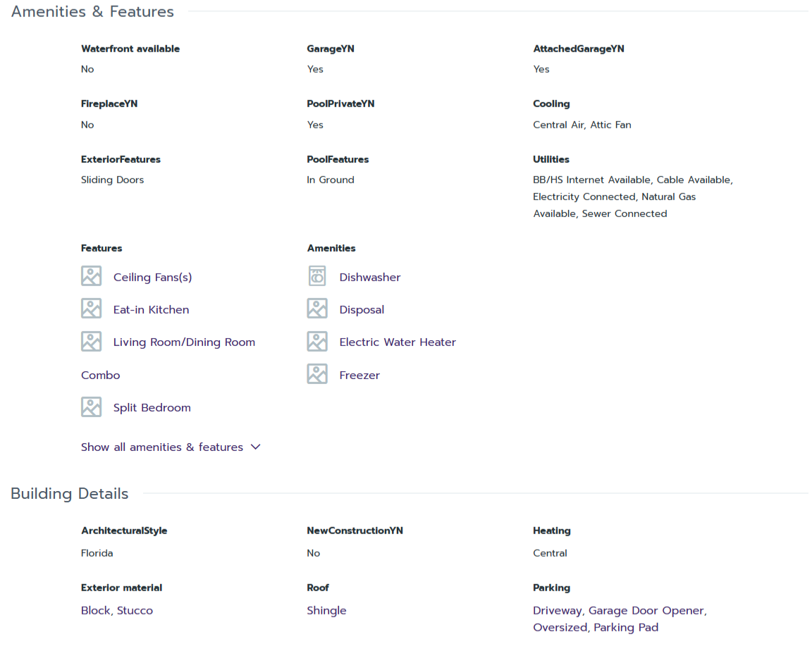
Task: Click the Dishwasher appliance icon
Action: [x=317, y=276]
